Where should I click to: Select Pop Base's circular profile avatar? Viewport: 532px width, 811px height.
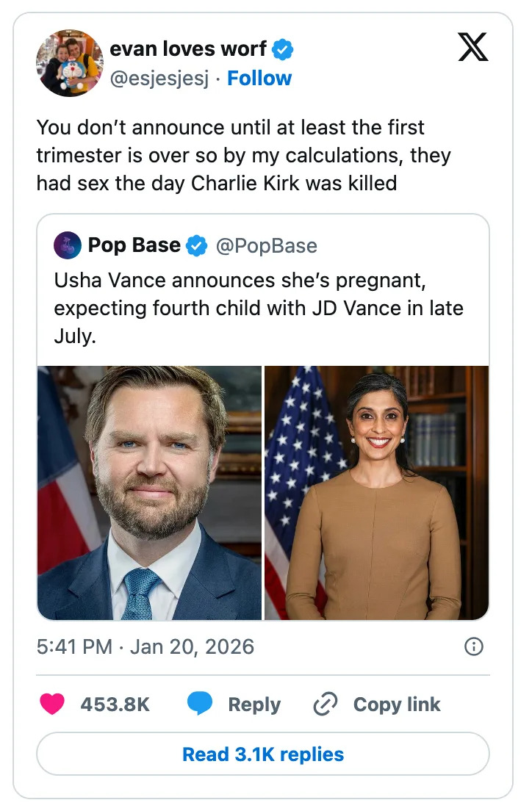coord(67,245)
